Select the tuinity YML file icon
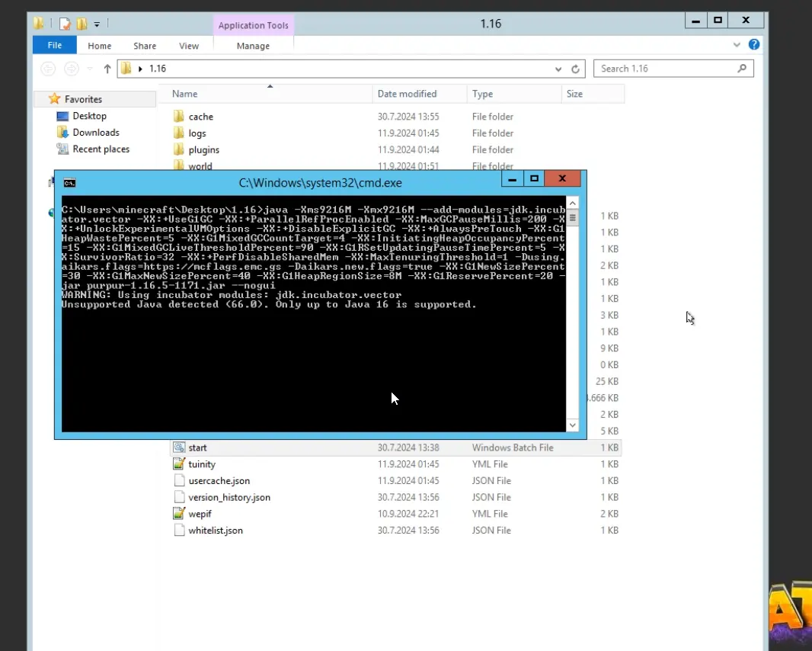The image size is (812, 651). click(x=179, y=464)
